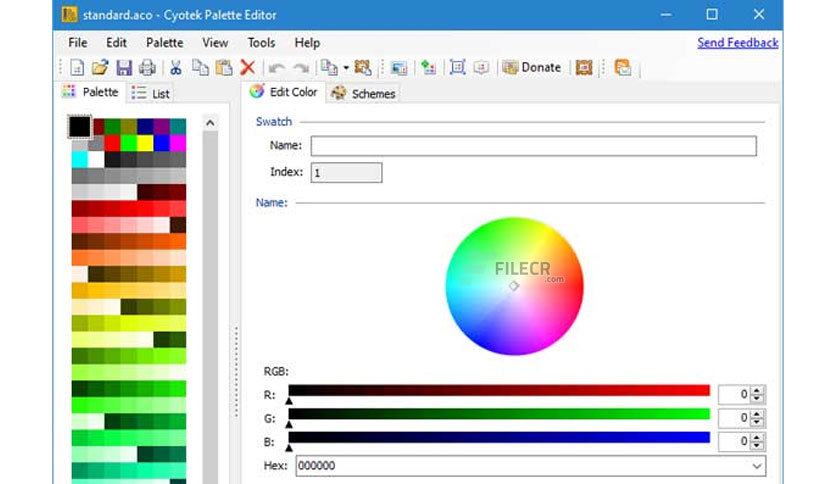Click the palette scrollbar up arrow
Viewport: 836px width, 484px height.
click(x=210, y=123)
